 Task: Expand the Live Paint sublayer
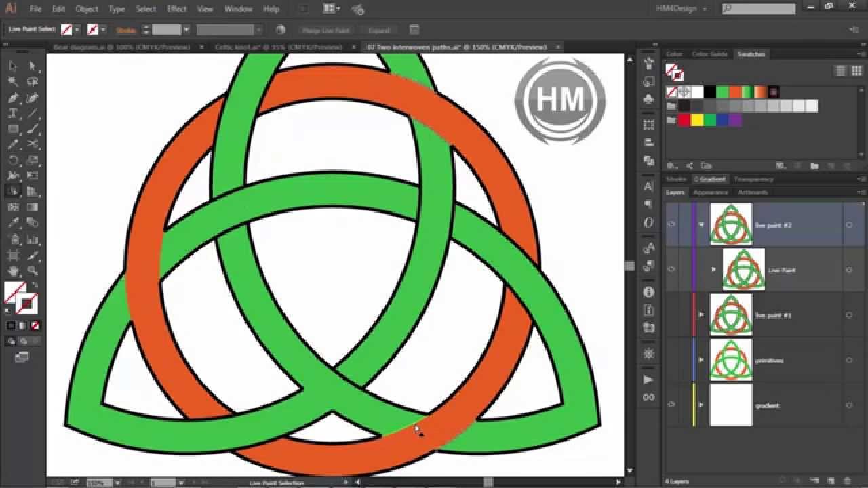713,270
